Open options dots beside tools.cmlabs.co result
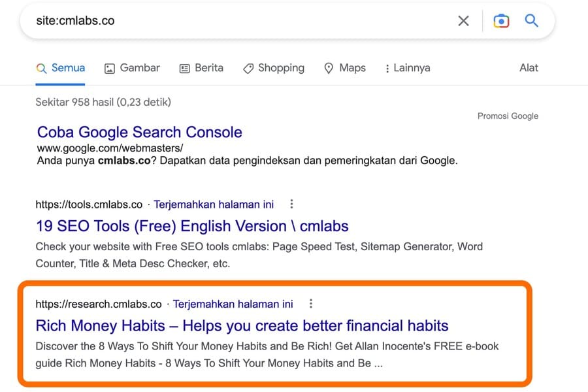 point(291,204)
